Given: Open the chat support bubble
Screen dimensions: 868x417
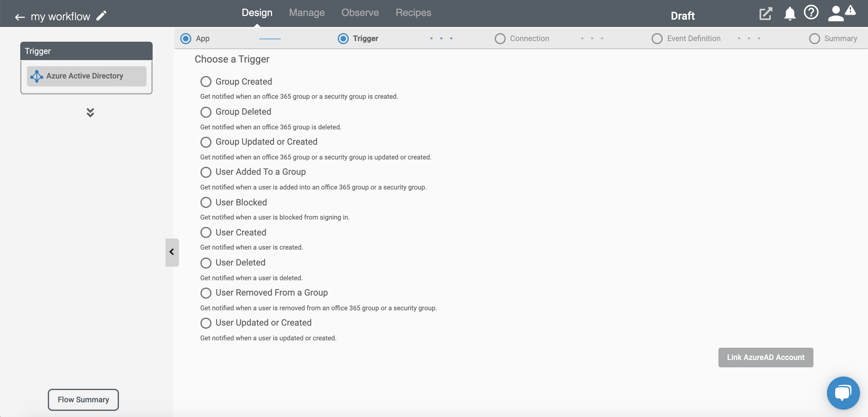Looking at the screenshot, I should point(843,393).
